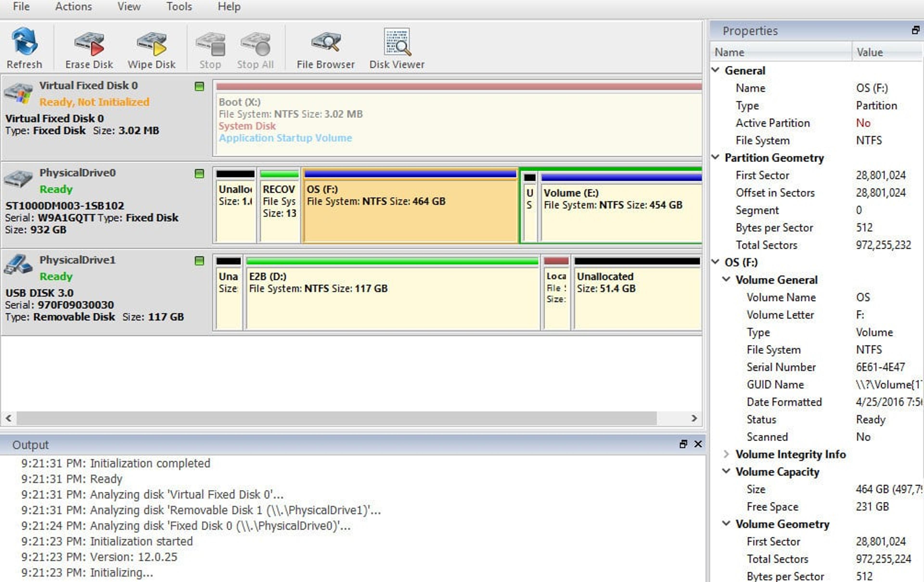Expand the Volume Integrity Info section
Viewport: 924px width, 582px height.
(x=726, y=454)
